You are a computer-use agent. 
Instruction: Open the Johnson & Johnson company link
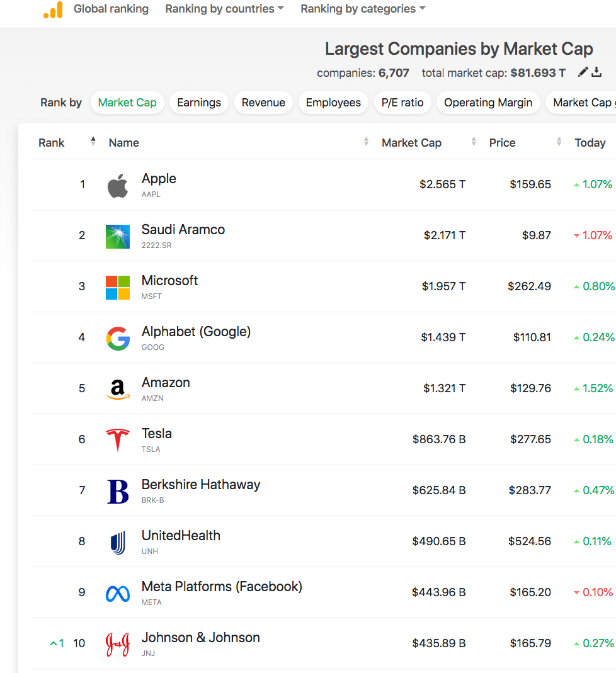pyautogui.click(x=200, y=637)
